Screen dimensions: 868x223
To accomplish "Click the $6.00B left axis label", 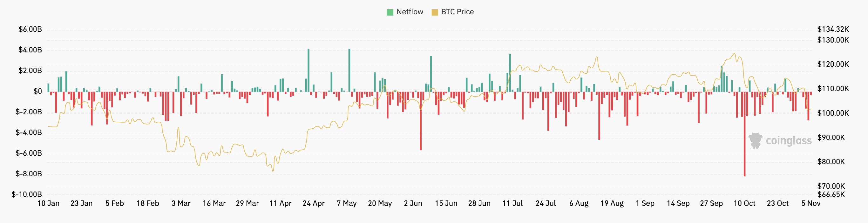I will click(30, 29).
